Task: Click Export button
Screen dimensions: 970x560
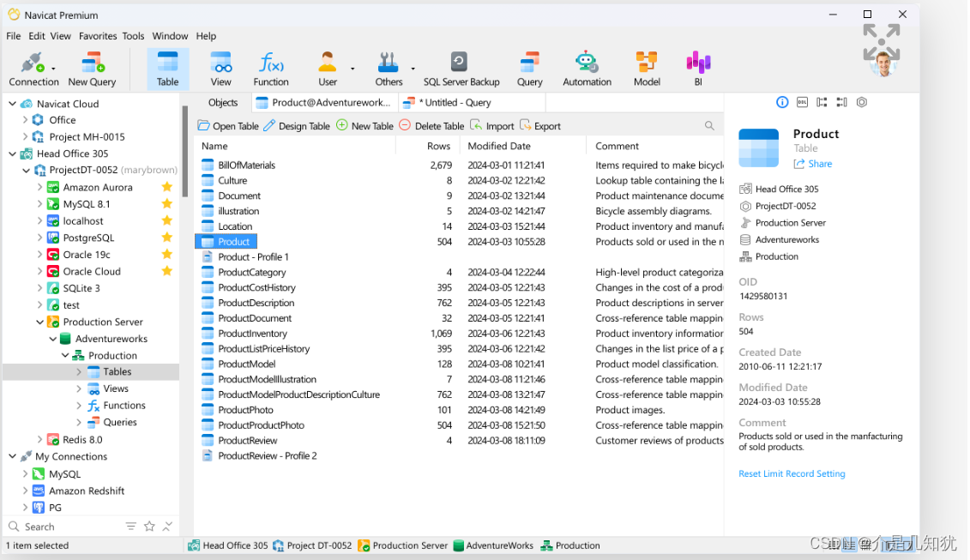Action: 540,125
